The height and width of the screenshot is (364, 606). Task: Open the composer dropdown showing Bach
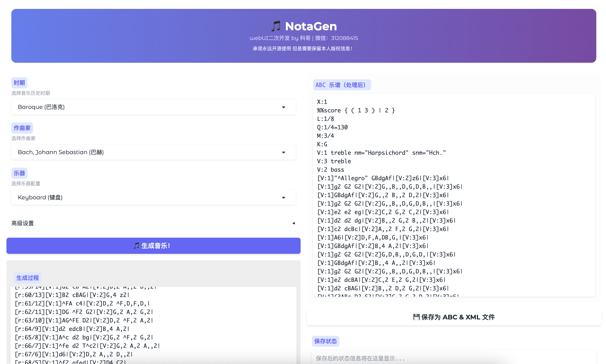(x=153, y=152)
